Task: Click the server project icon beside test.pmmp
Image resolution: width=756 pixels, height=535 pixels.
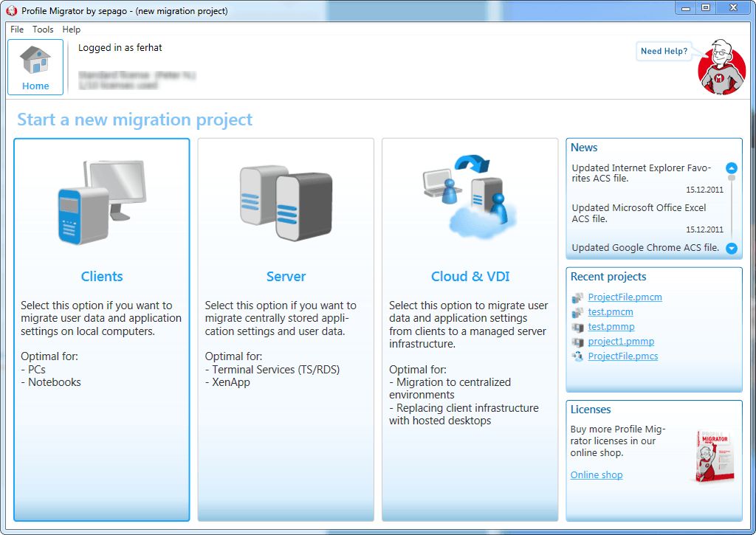Action: pos(578,327)
